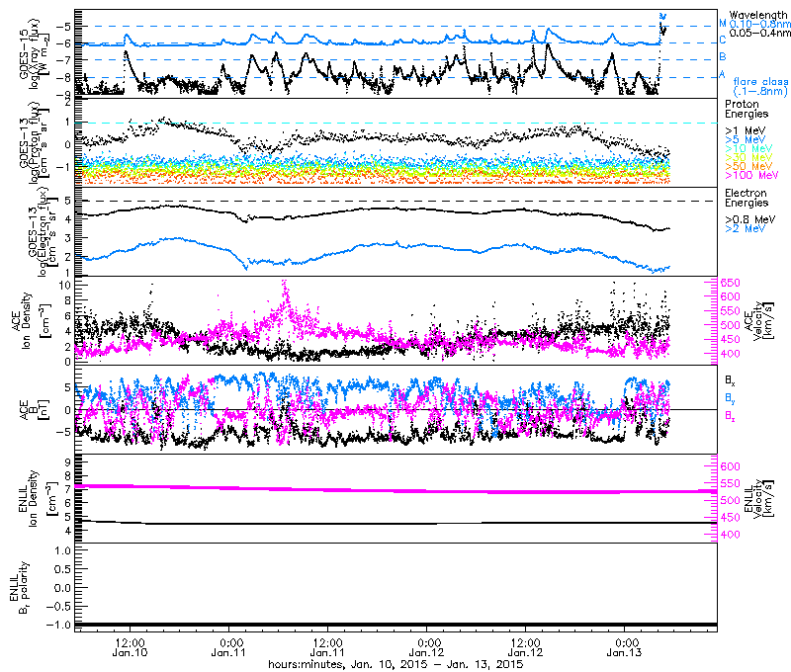Viewport: 791px width, 672px height.
Task: Click the 'Electron Energies' legend heading
Action: [x=747, y=198]
